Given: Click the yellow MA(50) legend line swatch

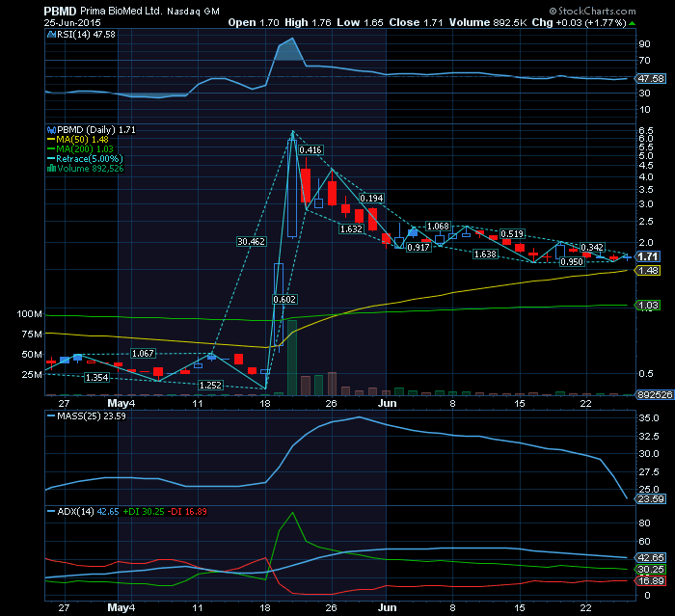Looking at the screenshot, I should coord(51,140).
